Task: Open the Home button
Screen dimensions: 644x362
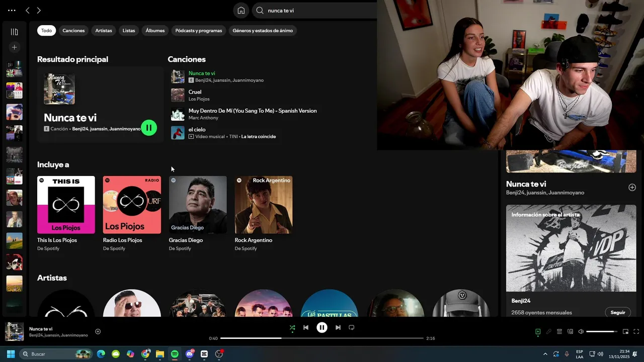Action: point(241,10)
